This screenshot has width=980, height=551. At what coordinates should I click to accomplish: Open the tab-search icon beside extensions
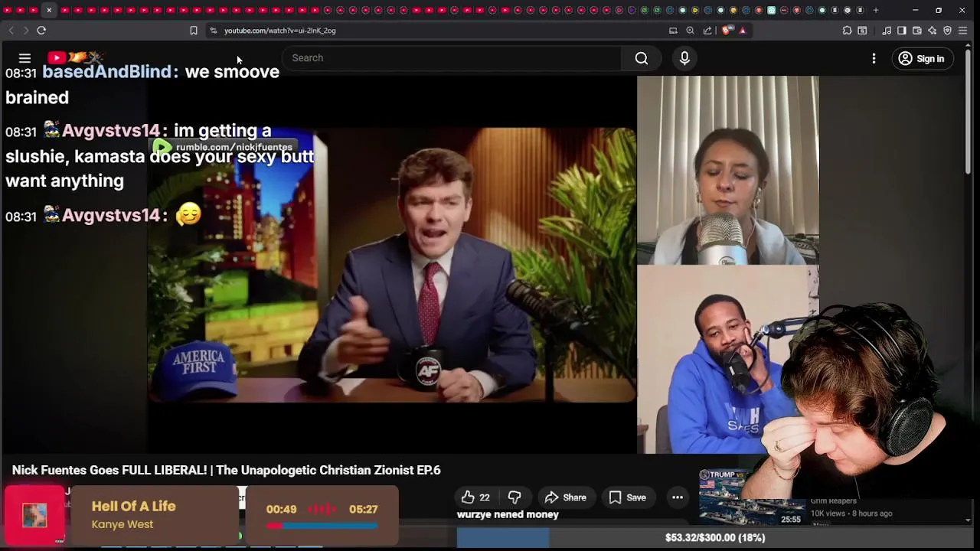(862, 31)
